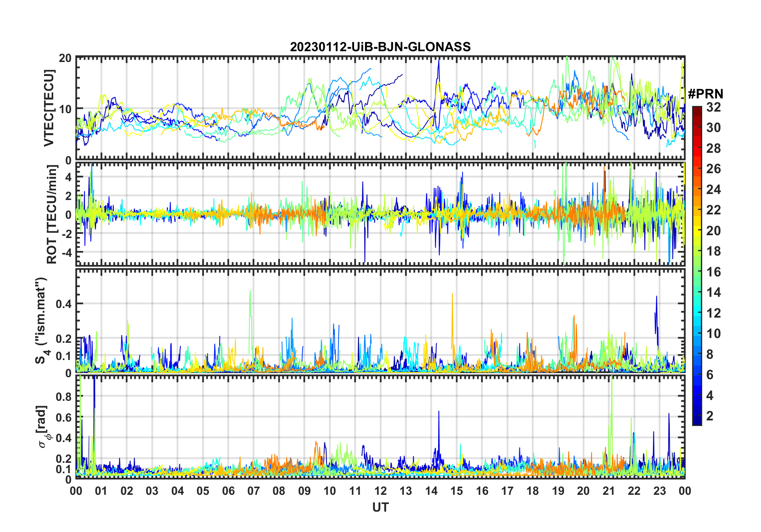Viewport: 761px width, 532px height.
Task: Click inside the VTEC time-series panel
Action: pyautogui.click(x=380, y=108)
